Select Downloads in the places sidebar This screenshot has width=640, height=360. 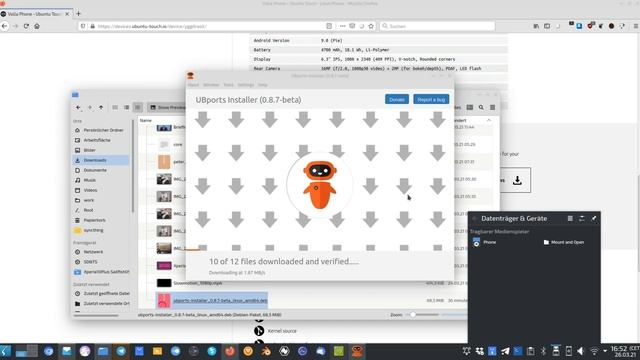pyautogui.click(x=101, y=160)
